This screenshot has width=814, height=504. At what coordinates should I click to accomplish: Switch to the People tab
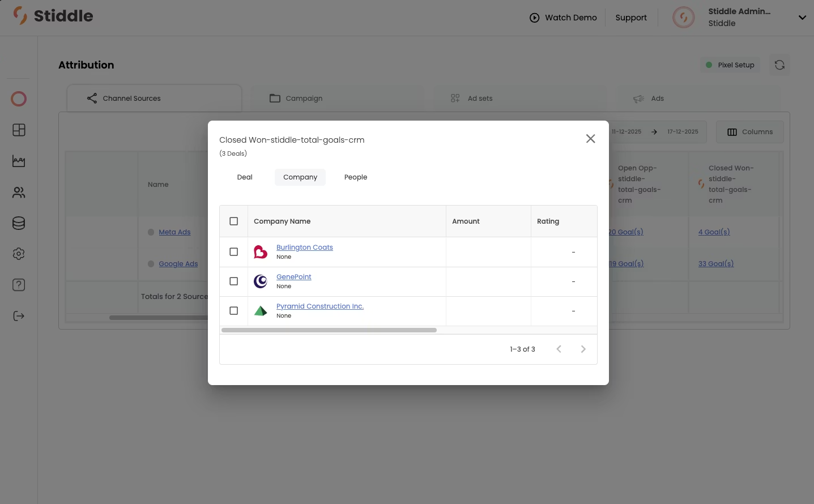point(356,177)
